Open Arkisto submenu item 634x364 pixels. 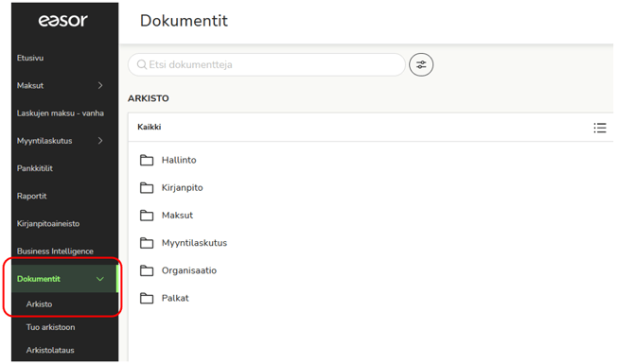(x=39, y=303)
